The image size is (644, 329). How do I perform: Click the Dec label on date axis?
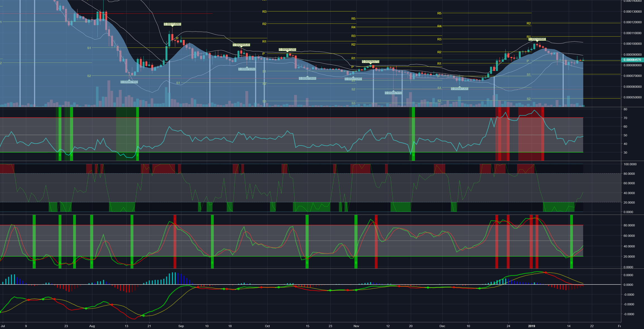442,326
